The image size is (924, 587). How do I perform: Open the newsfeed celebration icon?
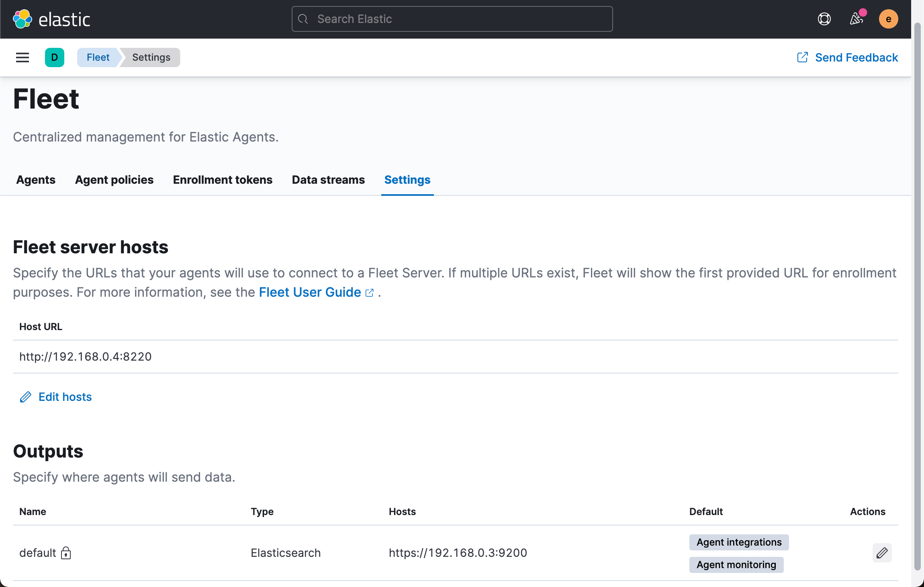856,19
